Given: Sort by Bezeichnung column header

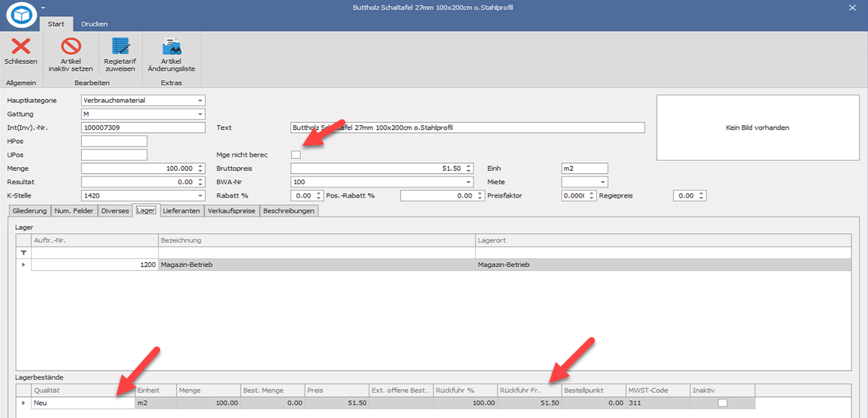Looking at the screenshot, I should (x=316, y=240).
